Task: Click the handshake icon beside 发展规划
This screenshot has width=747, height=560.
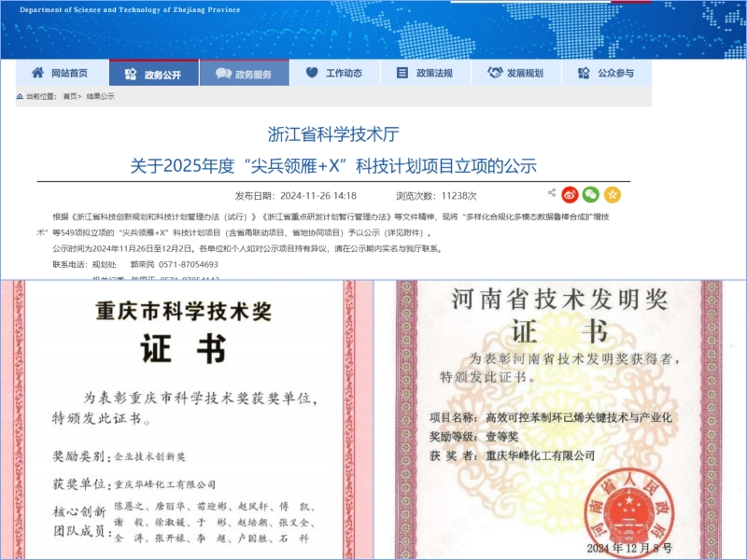Action: click(492, 73)
